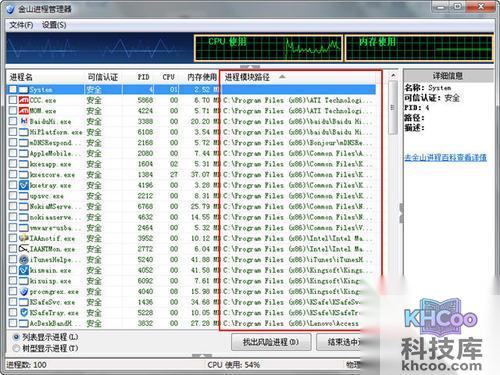The width and height of the screenshot is (500, 375).
Task: Click the CPU usage graph
Action: [268, 49]
